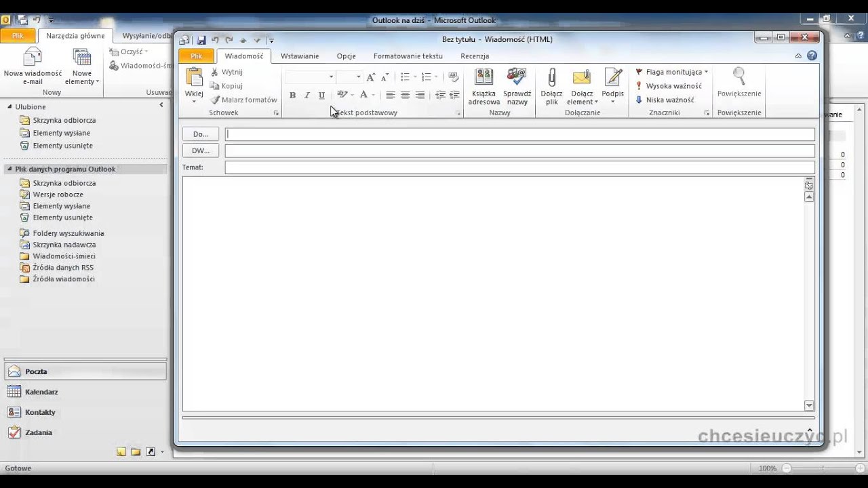The image size is (868, 488).
Task: Open the Plik tab in message window
Action: click(196, 56)
